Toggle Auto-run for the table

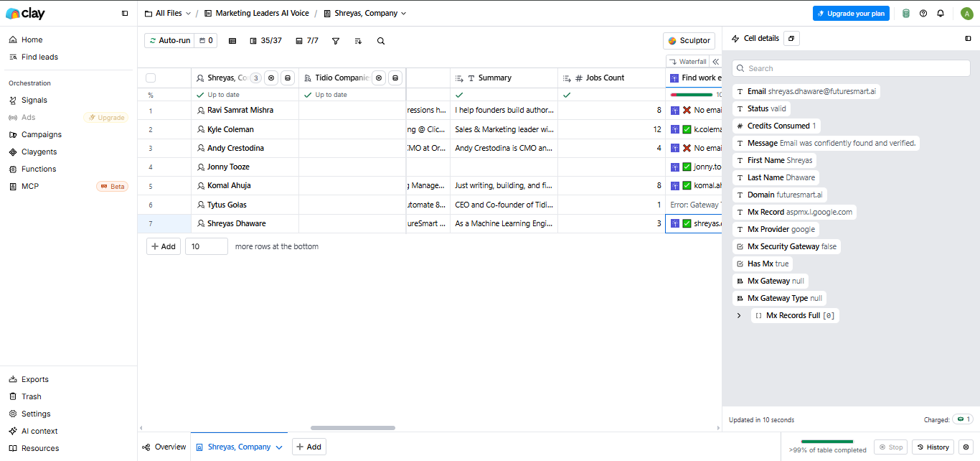click(x=169, y=41)
